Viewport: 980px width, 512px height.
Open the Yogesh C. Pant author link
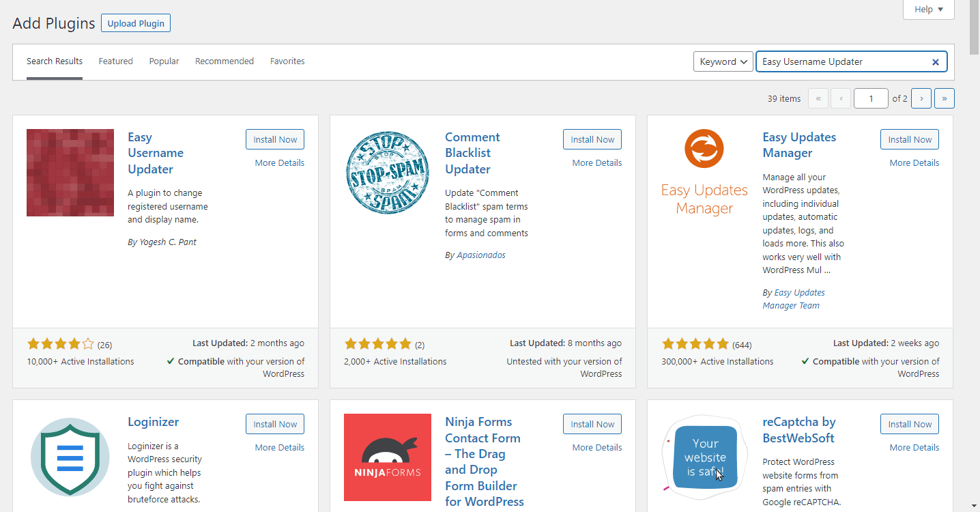[168, 242]
